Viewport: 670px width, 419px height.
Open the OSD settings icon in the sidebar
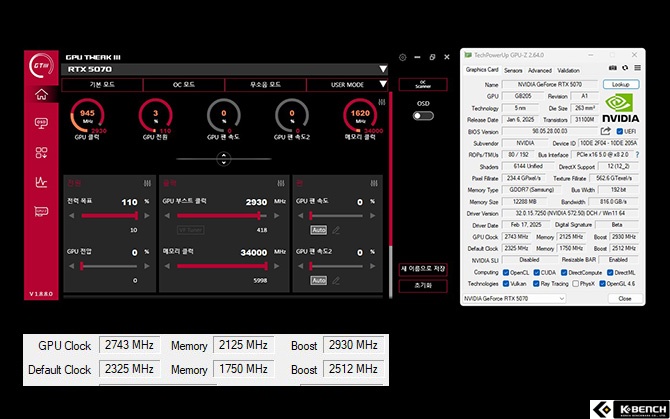(x=41, y=123)
